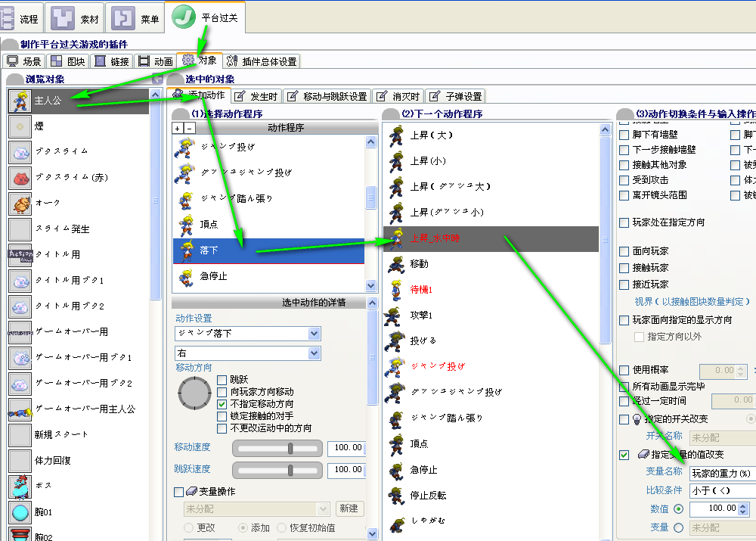Screen dimensions: 756x541
Task: Select the 煙 object thumbnail
Action: click(x=20, y=126)
